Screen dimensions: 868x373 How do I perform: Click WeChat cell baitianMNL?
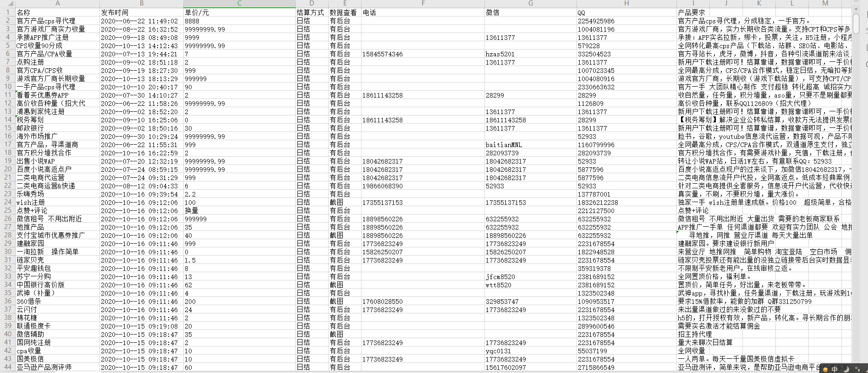pos(531,144)
